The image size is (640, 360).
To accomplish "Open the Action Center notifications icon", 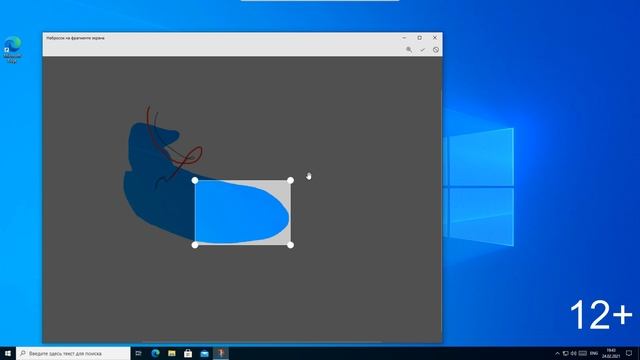I will click(x=629, y=353).
